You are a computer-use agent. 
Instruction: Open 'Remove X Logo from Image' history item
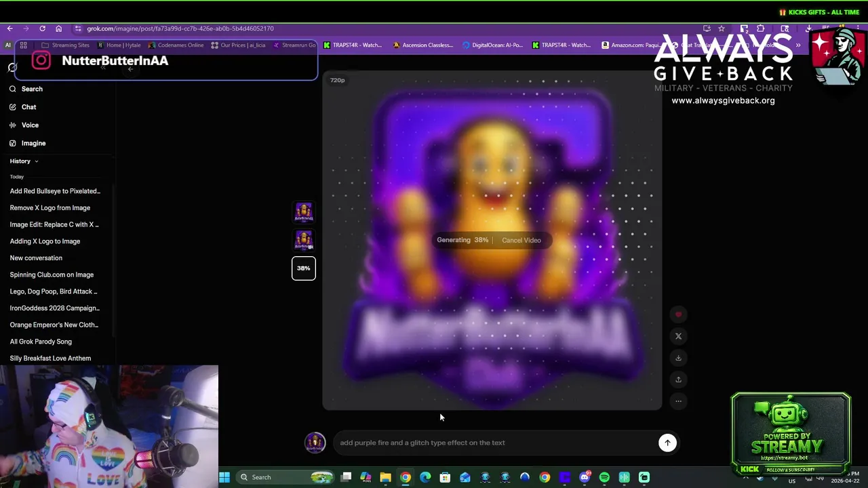click(50, 208)
